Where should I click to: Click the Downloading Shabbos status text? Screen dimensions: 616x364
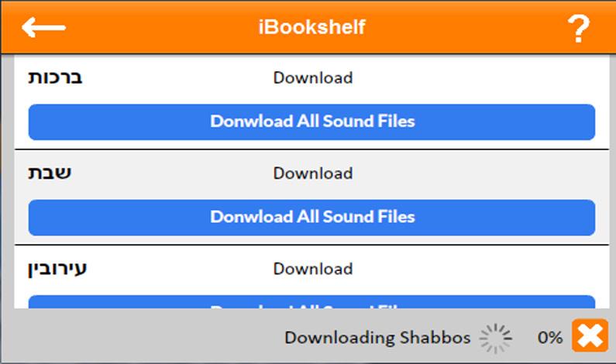click(x=377, y=338)
